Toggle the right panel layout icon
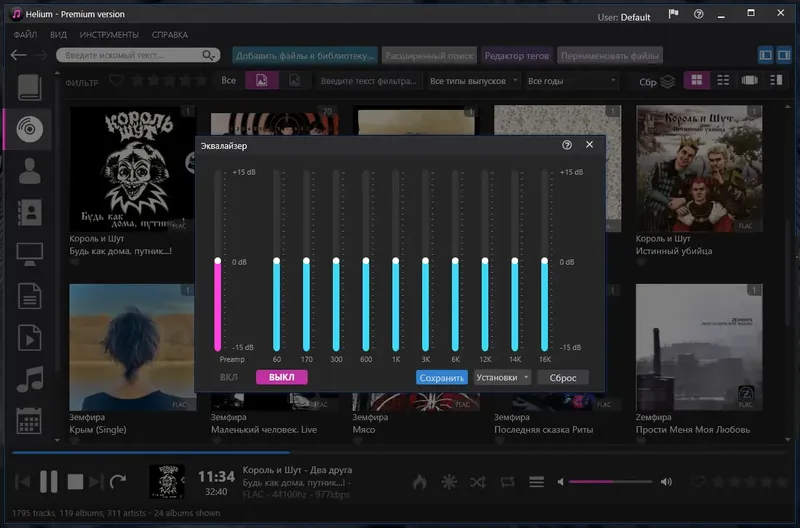Screen dimensions: 800x528 (x=784, y=55)
